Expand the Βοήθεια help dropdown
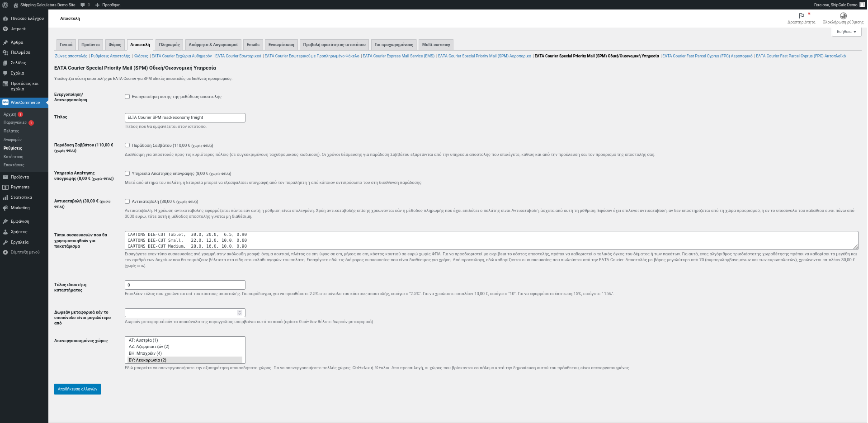 click(x=846, y=32)
